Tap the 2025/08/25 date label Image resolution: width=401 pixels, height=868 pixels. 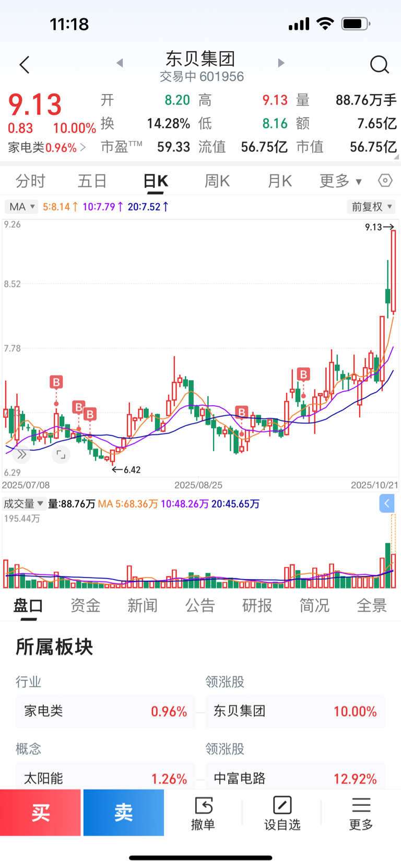[x=198, y=485]
